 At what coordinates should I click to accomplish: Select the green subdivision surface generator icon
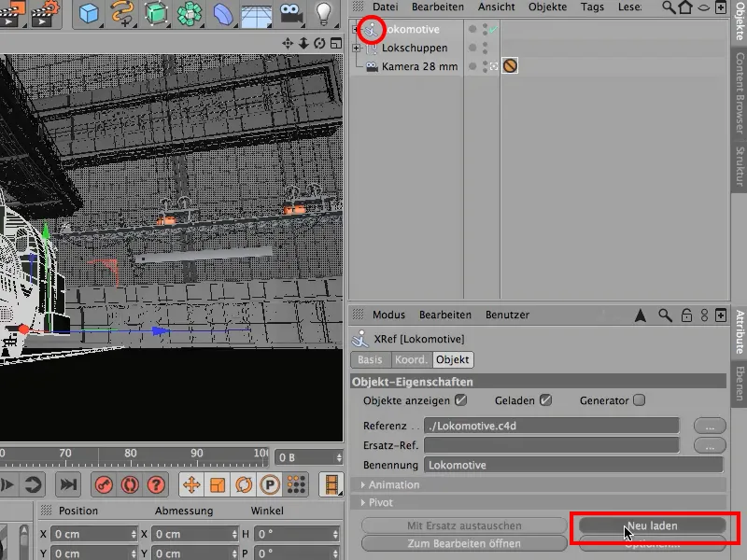156,13
